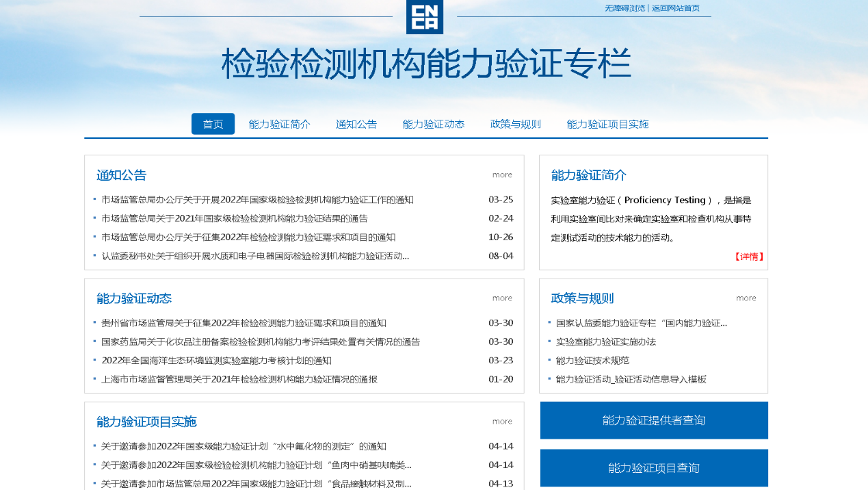This screenshot has width=868, height=490.
Task: Go to 能力验证动态 navigation tab
Action: 433,124
